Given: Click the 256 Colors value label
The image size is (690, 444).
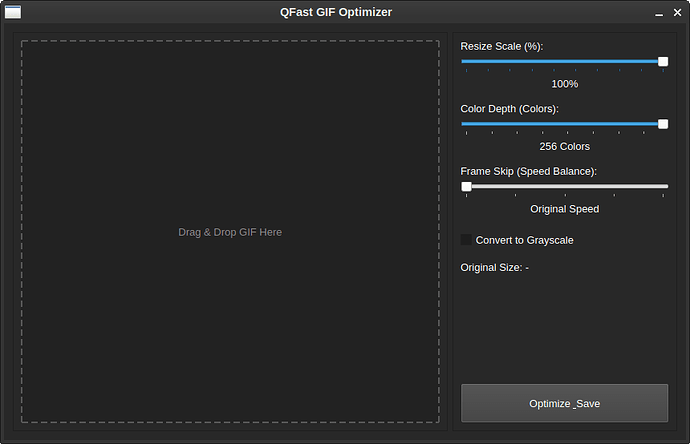Looking at the screenshot, I should pos(564,147).
